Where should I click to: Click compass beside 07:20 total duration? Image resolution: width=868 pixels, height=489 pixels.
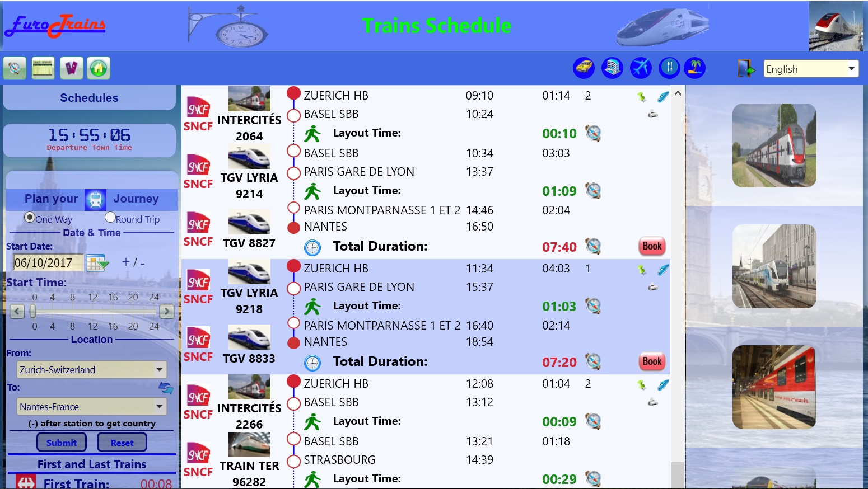click(x=593, y=361)
